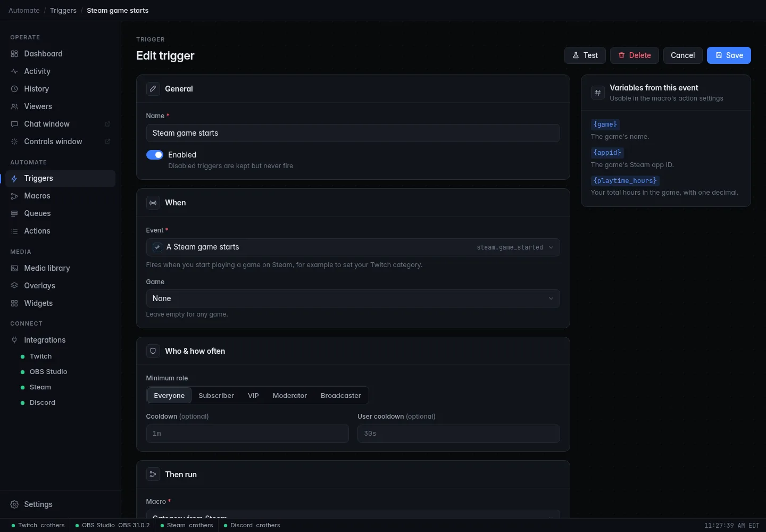Click the {appid} variable chip
This screenshot has width=766, height=532.
pyautogui.click(x=607, y=153)
